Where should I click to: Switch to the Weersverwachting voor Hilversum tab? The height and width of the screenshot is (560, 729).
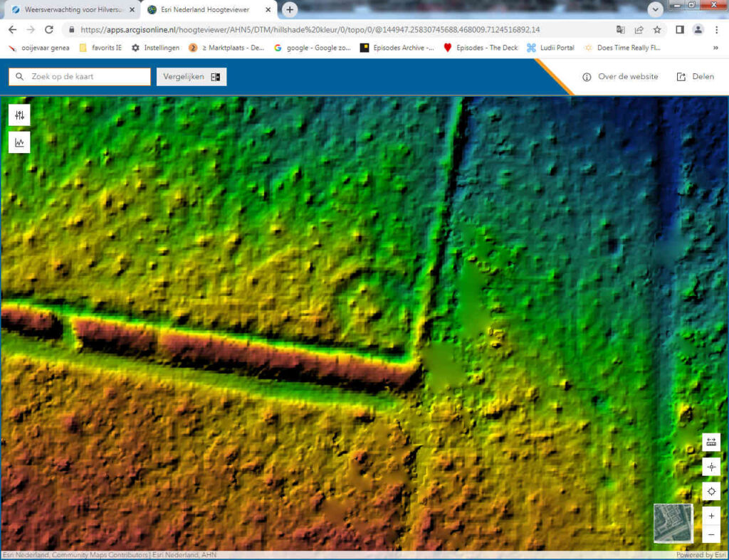70,10
